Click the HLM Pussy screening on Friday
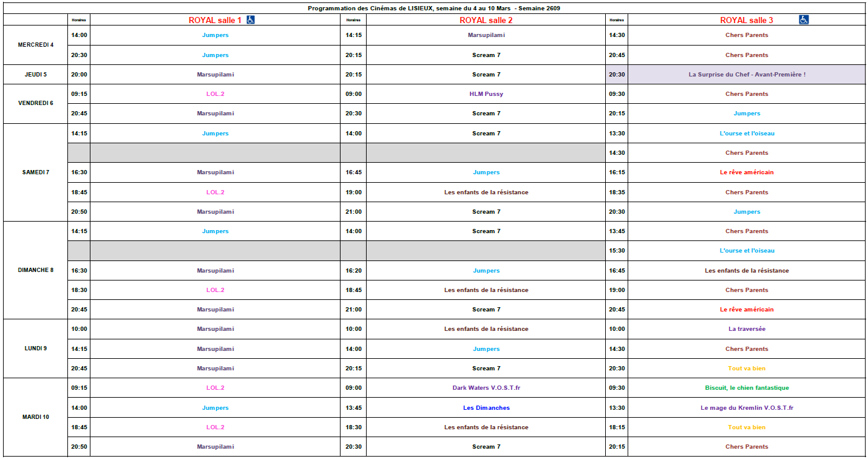The image size is (868, 459). [486, 94]
